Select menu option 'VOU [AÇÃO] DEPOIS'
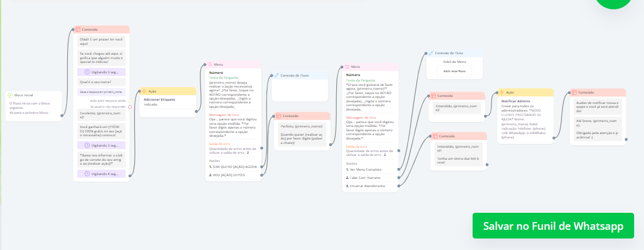The width and height of the screenshot is (644, 250). pos(229,175)
